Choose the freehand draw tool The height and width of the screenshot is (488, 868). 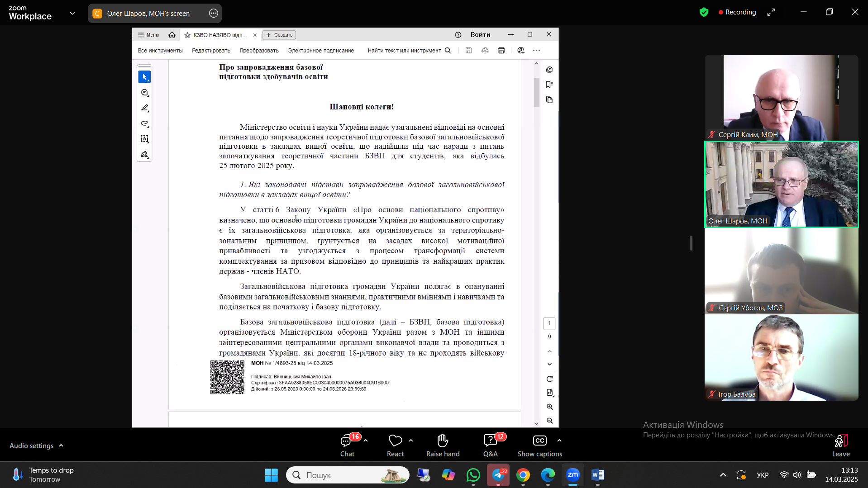[144, 123]
